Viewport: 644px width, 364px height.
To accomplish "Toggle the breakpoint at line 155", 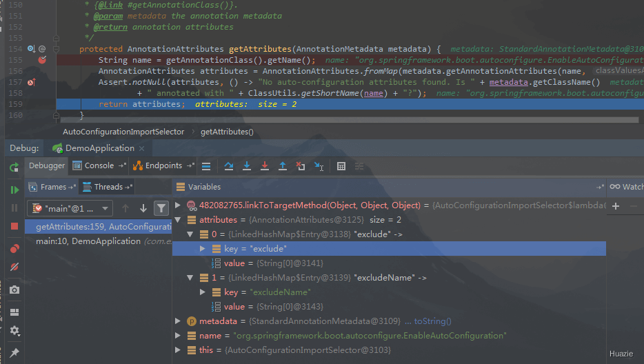I will click(x=42, y=60).
